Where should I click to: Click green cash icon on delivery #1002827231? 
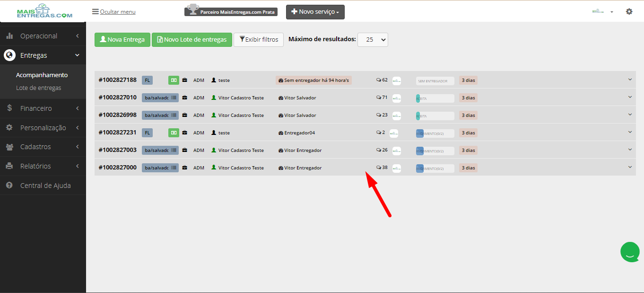pos(174,133)
